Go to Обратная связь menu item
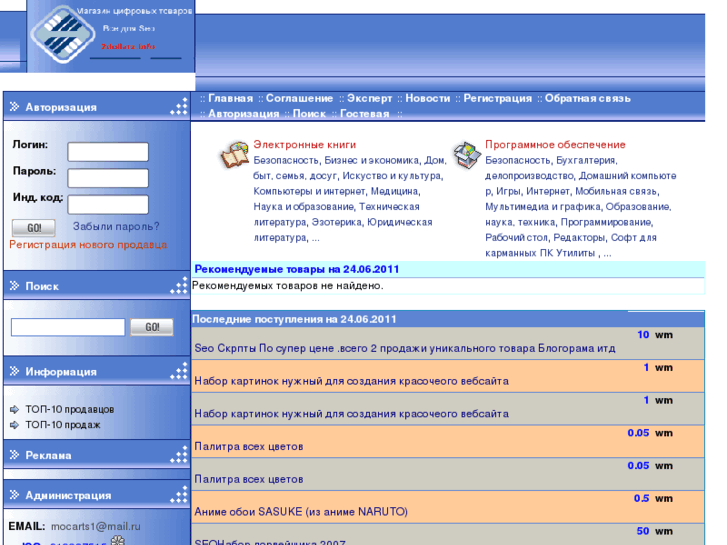 point(587,99)
